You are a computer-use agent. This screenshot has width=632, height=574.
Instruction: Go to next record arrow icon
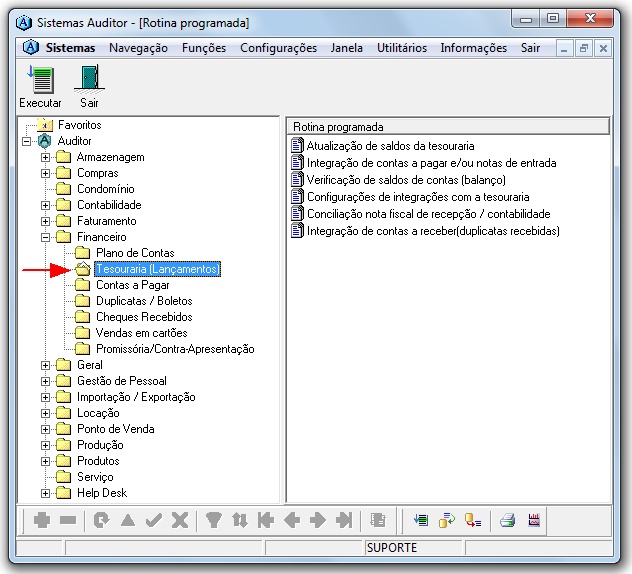(318, 520)
